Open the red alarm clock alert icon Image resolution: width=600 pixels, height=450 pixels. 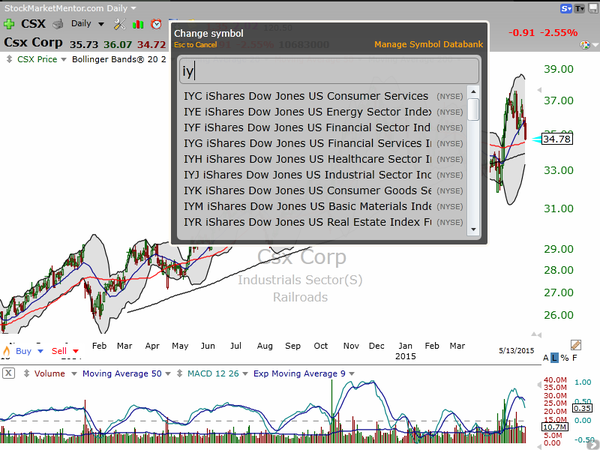(x=156, y=24)
